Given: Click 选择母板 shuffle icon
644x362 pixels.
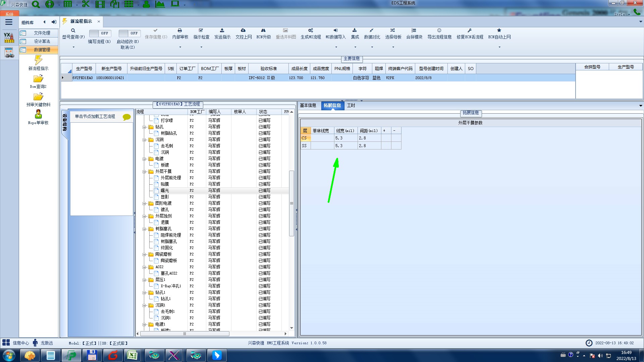Looking at the screenshot, I should (x=393, y=31).
